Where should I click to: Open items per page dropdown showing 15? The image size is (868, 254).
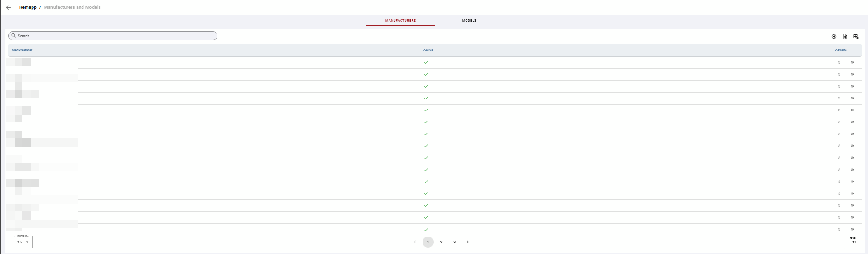pos(23,242)
